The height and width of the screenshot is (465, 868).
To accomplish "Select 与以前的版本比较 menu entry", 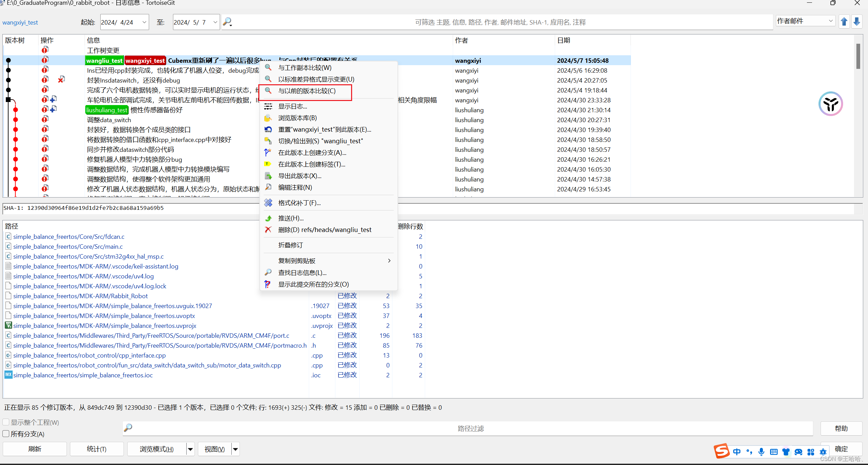I will (x=306, y=91).
